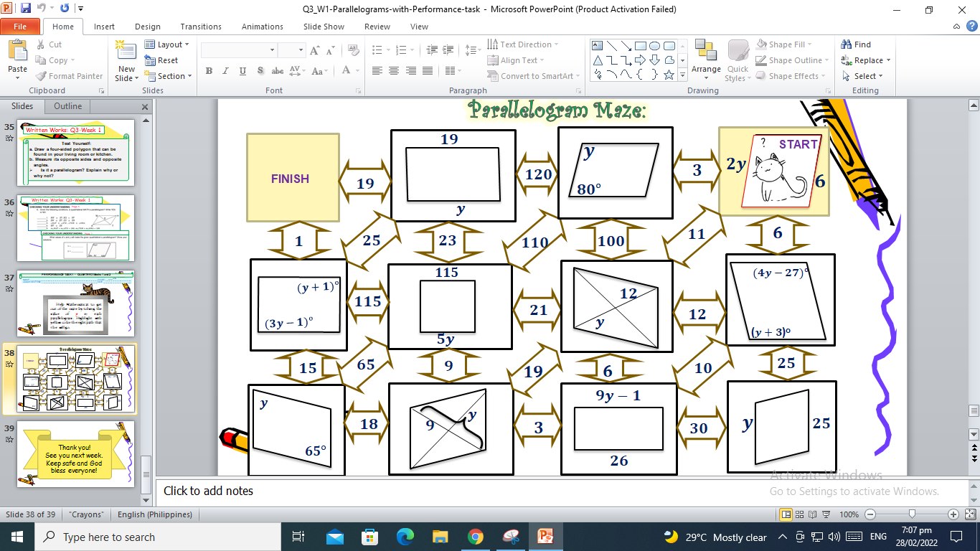Switch to the Insert ribbon tab

pos(104,26)
